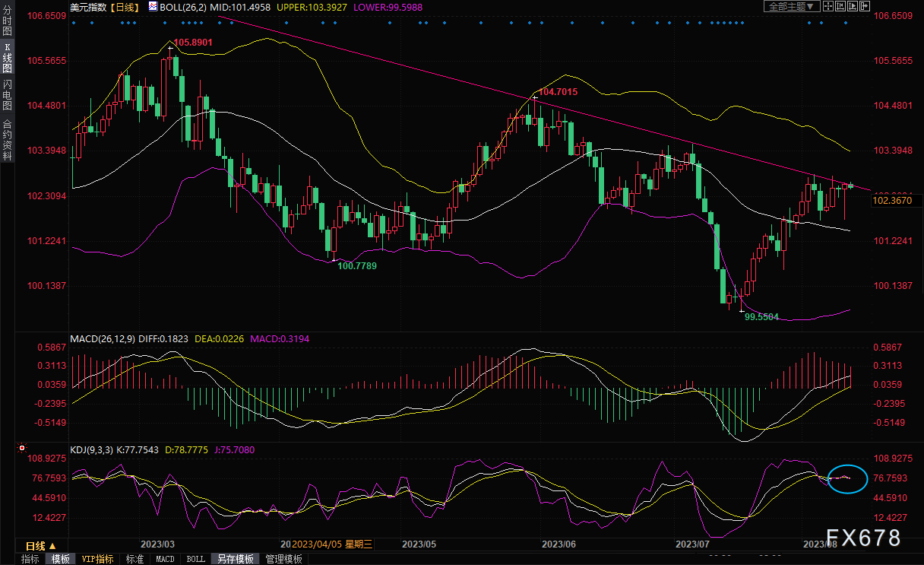Click the 2023/04/05 星期三 date label
This screenshot has height=565, width=924.
[334, 544]
